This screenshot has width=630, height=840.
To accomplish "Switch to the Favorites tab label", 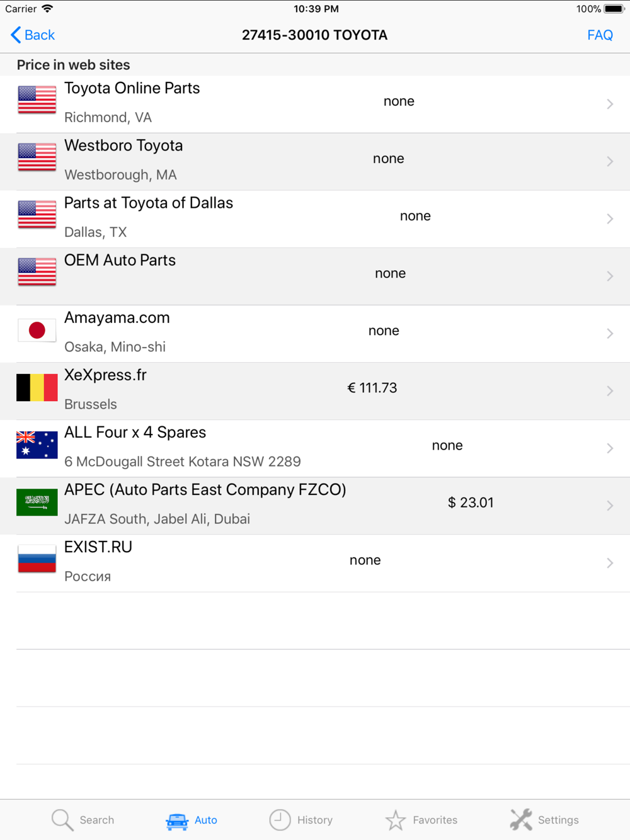I will pos(435,820).
